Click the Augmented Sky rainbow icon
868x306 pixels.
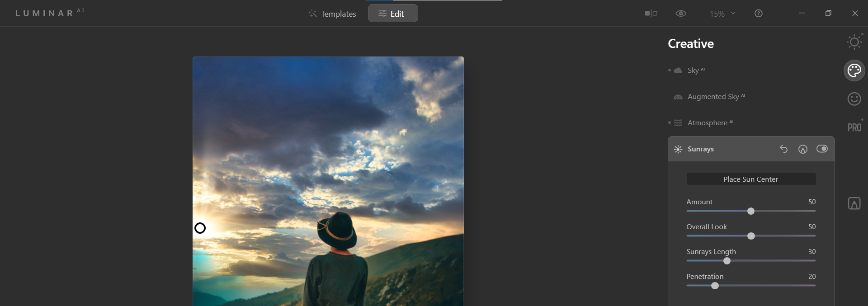[x=678, y=97]
